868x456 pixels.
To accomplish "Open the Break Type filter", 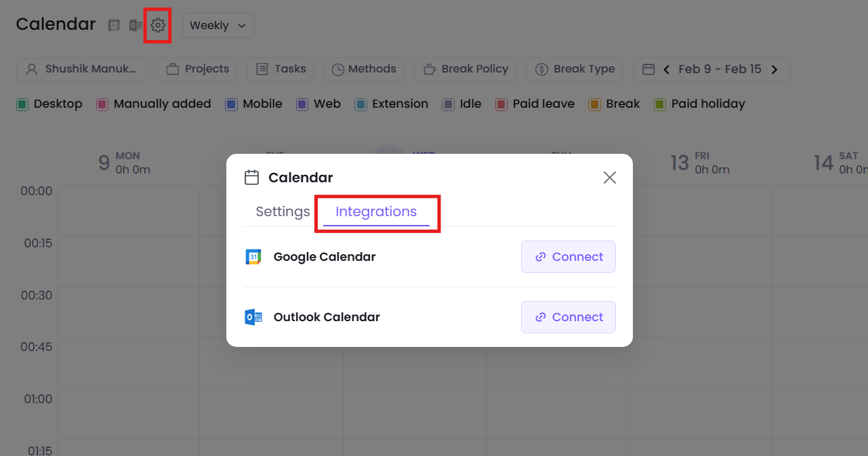I will click(575, 69).
